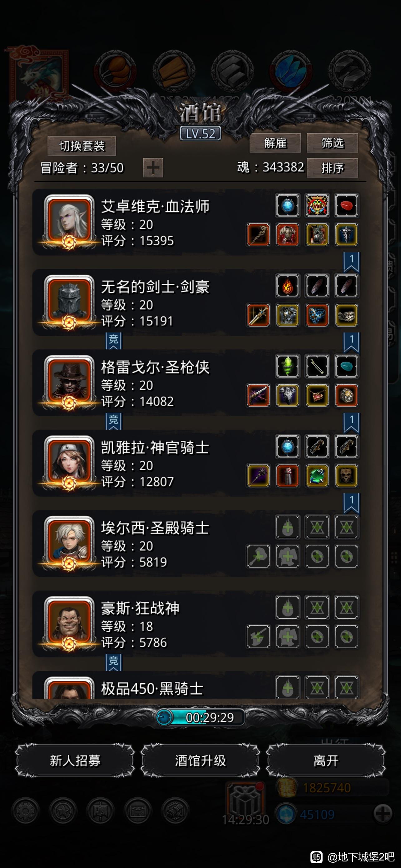Click the 酒馆升级 button
The height and width of the screenshot is (868, 401).
pyautogui.click(x=200, y=761)
